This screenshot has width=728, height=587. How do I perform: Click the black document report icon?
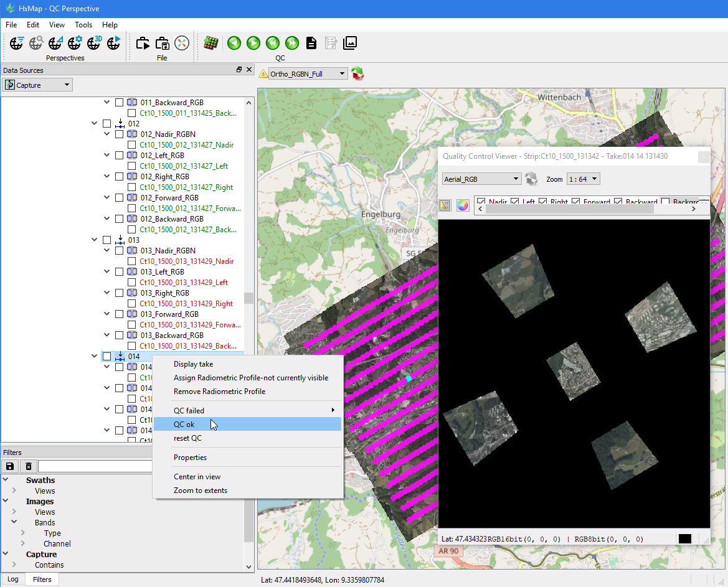pyautogui.click(x=311, y=43)
